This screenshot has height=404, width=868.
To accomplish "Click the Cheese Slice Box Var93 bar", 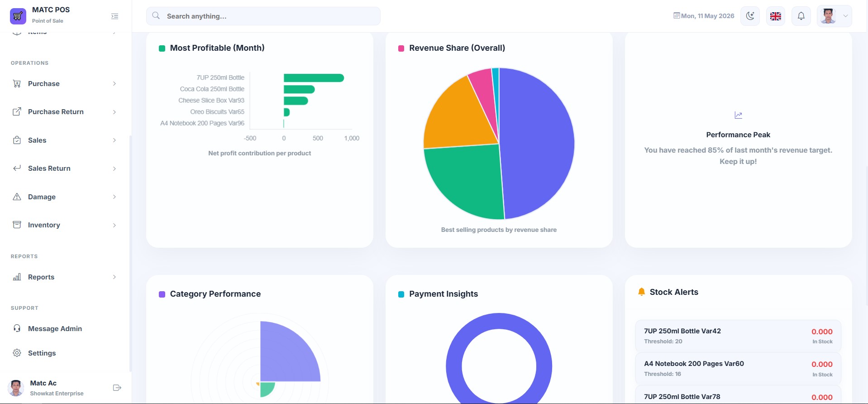I will [296, 101].
